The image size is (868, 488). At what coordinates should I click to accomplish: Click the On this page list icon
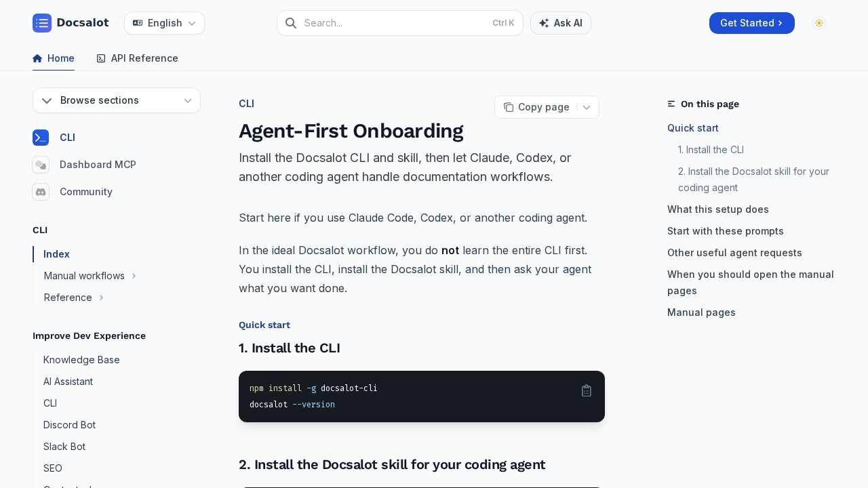click(x=671, y=104)
